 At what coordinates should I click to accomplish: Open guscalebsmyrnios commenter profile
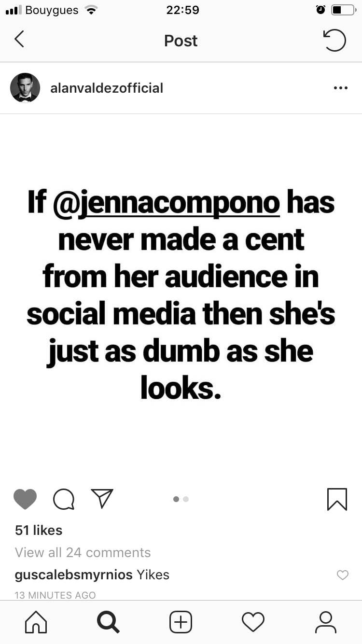[x=74, y=575]
